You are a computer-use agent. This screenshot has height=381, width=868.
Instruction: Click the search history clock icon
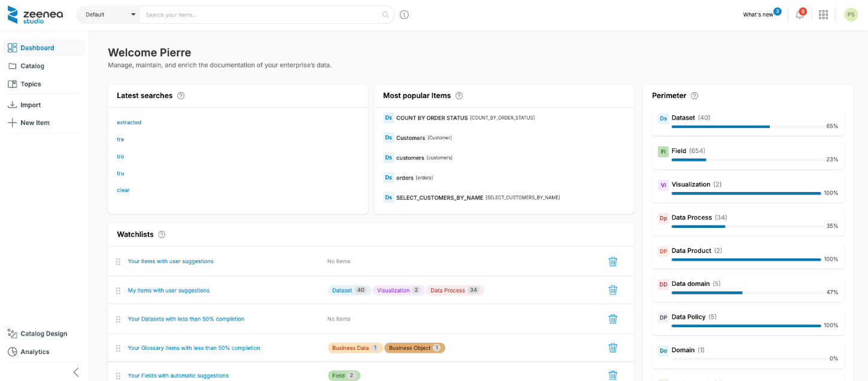404,15
